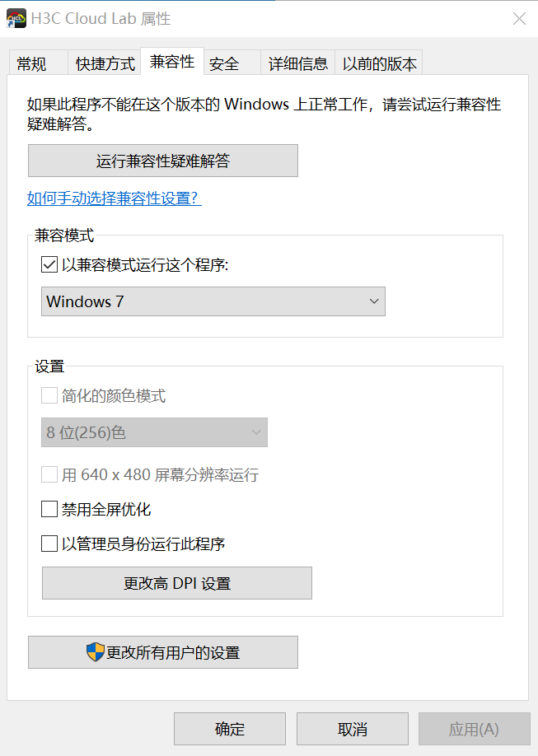Close the properties dialog window
The image size is (538, 756).
(x=519, y=18)
